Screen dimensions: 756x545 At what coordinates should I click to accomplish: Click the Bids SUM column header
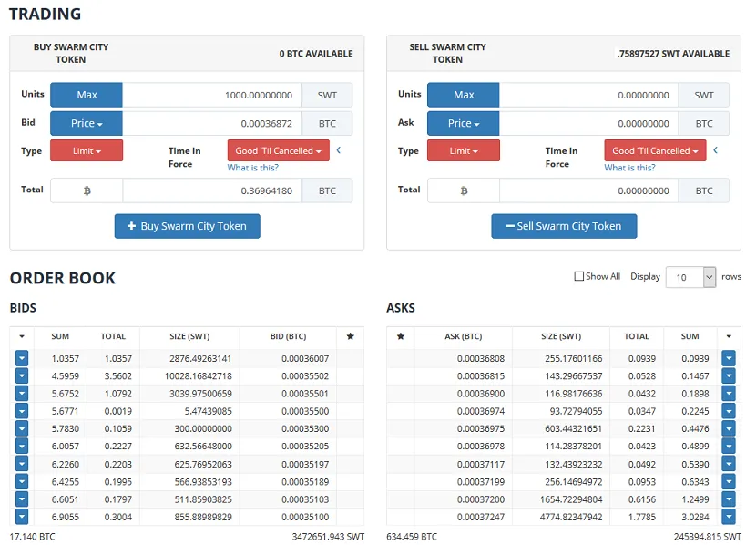[60, 336]
